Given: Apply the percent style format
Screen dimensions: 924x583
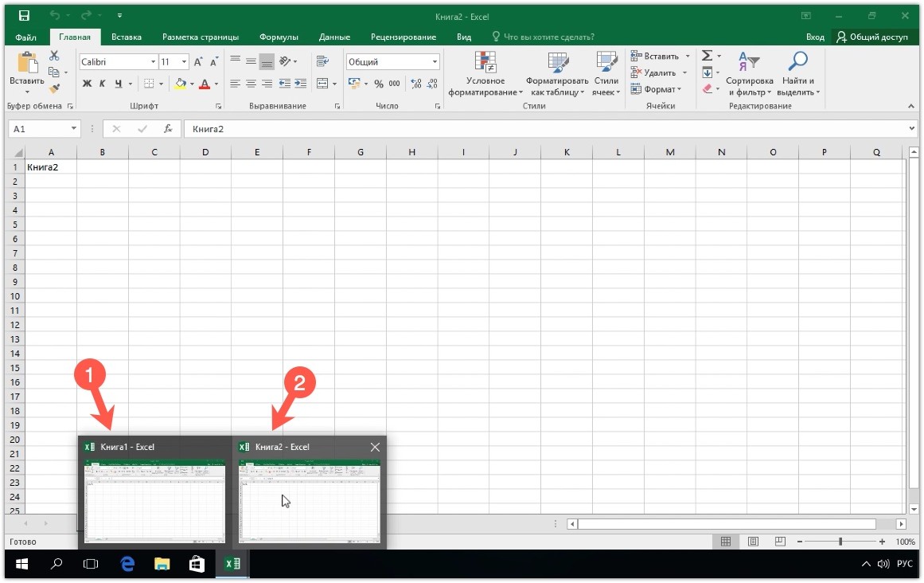Looking at the screenshot, I should (x=379, y=84).
